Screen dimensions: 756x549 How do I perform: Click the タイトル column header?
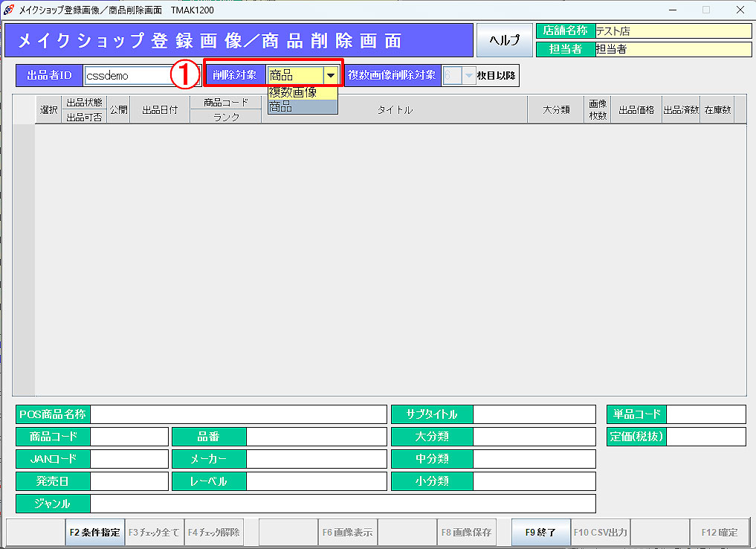pos(395,110)
